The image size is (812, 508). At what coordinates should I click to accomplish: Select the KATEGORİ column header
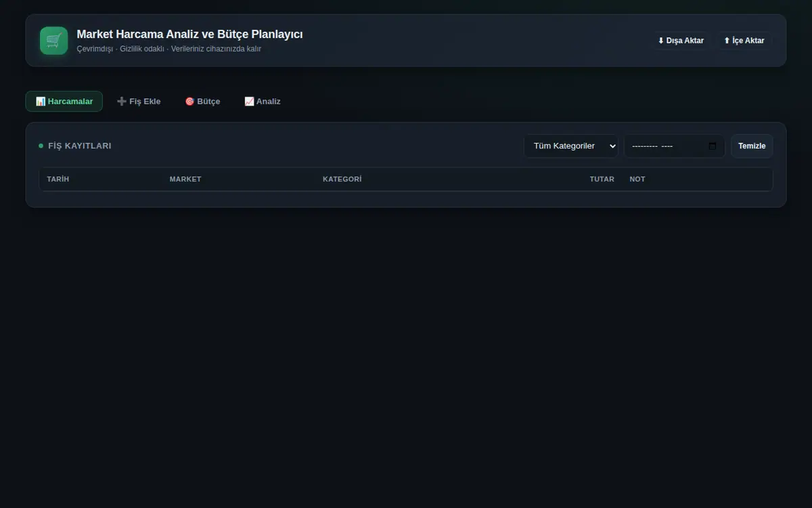[x=342, y=179]
